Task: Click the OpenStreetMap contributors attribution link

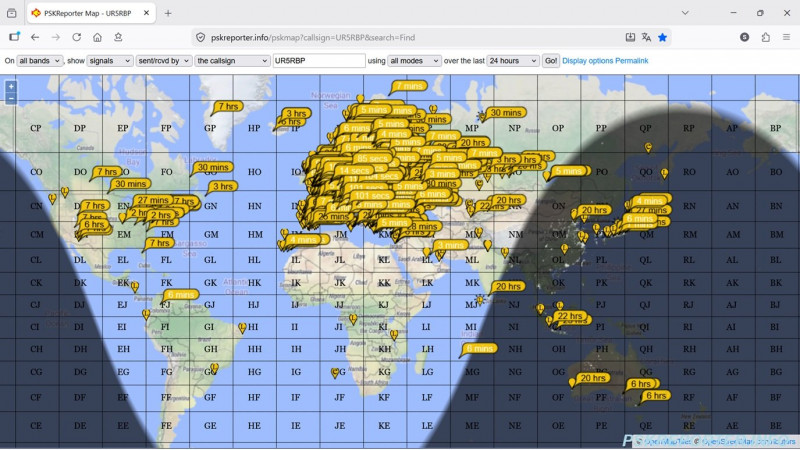Action: pyautogui.click(x=748, y=441)
